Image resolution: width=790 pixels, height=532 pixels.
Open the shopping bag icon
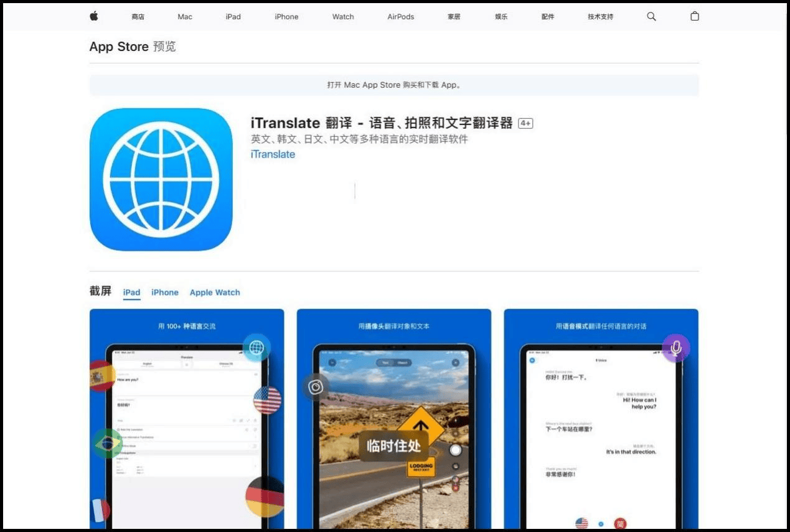pyautogui.click(x=695, y=17)
